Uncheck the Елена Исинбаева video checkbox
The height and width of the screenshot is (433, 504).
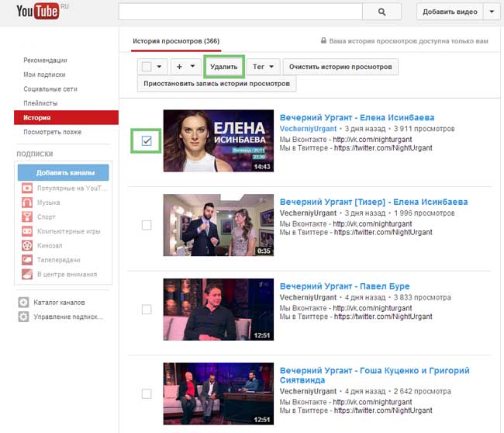point(147,140)
